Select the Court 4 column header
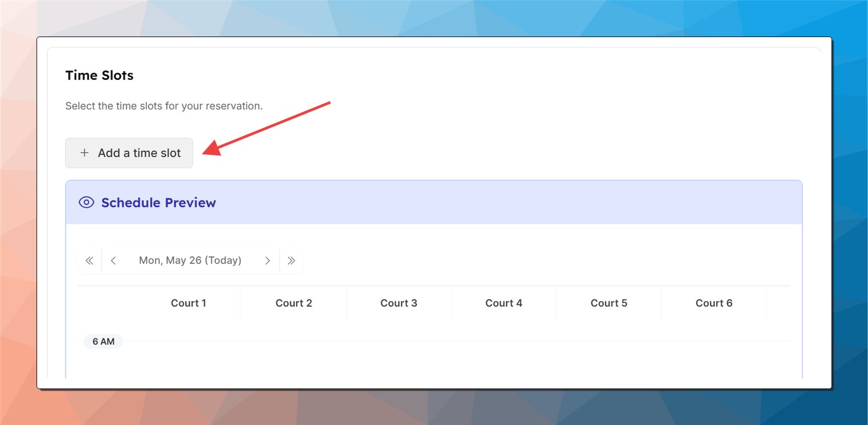Viewport: 868px width, 425px height. pyautogui.click(x=504, y=303)
